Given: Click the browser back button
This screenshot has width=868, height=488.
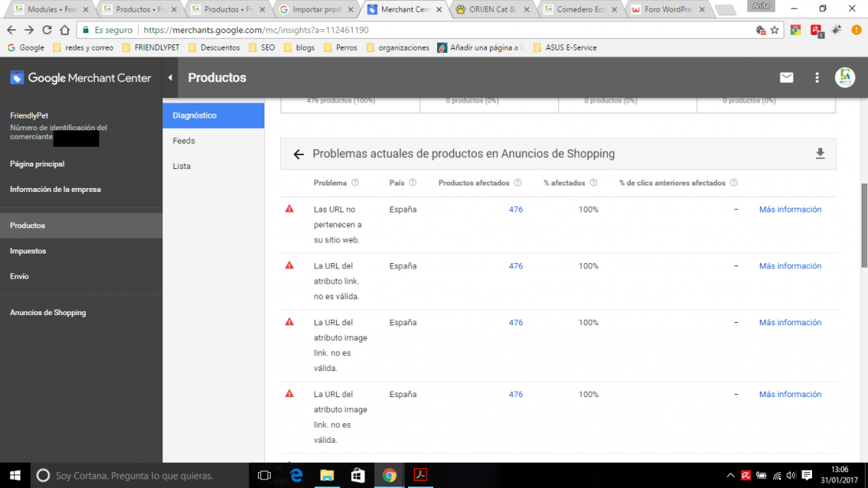Looking at the screenshot, I should click(11, 30).
